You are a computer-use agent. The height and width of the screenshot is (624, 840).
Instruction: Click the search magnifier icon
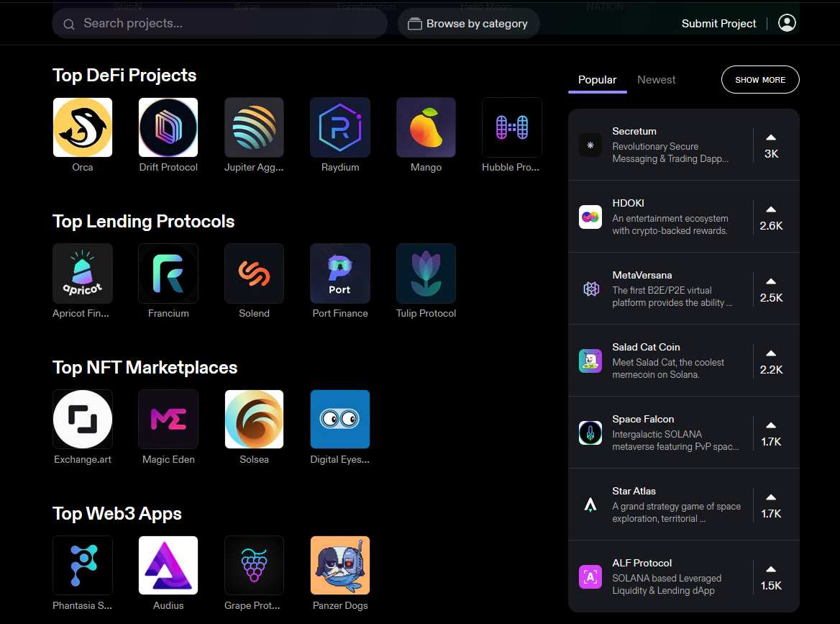click(69, 24)
